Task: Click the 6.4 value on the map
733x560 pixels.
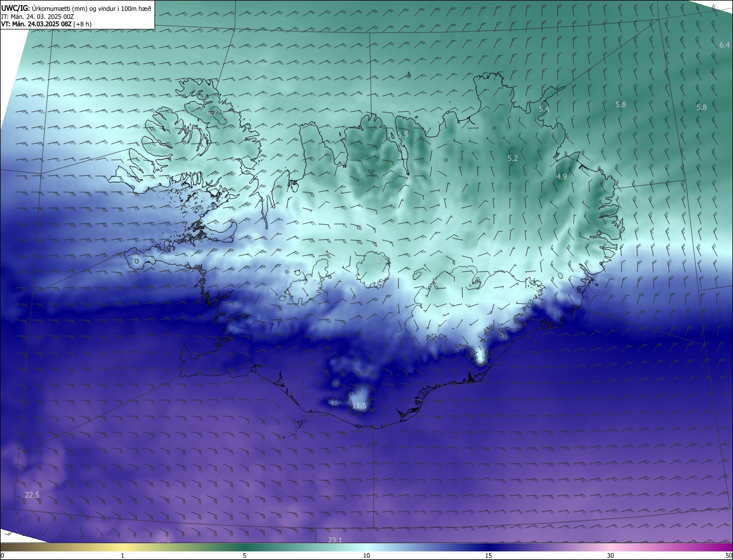Action: coord(724,45)
